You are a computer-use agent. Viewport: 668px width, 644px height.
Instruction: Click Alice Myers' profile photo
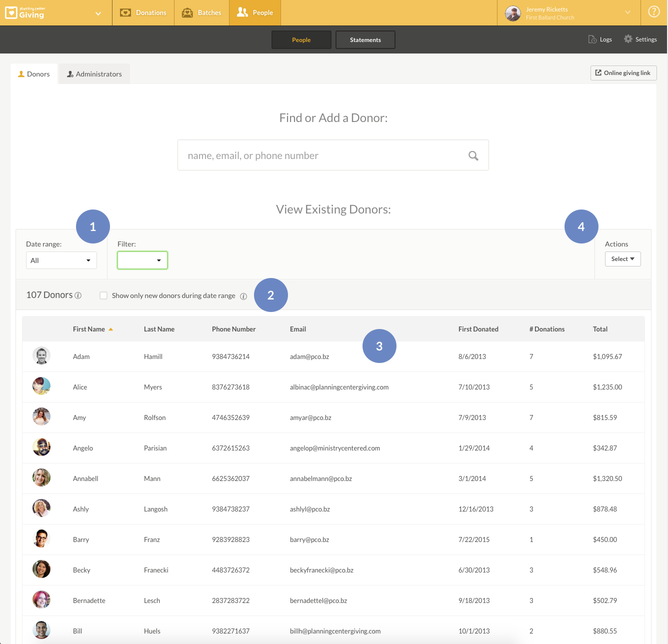click(x=41, y=386)
